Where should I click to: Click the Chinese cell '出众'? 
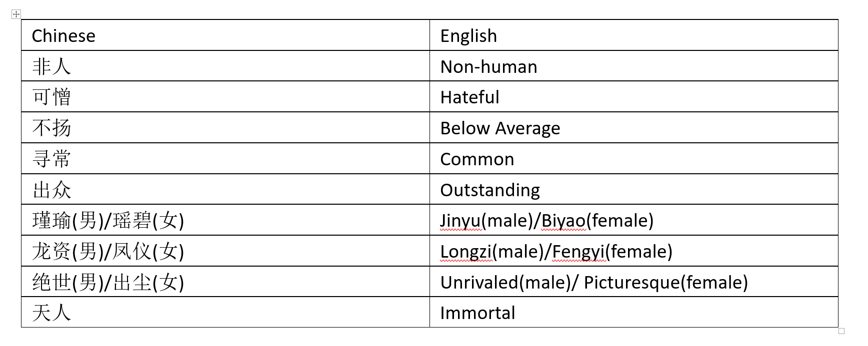(51, 190)
